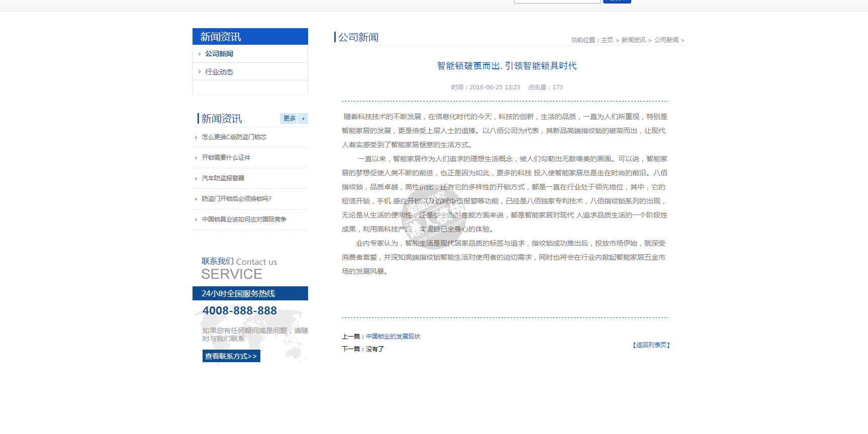Open 公司新闻 in the sidebar menu

(219, 54)
